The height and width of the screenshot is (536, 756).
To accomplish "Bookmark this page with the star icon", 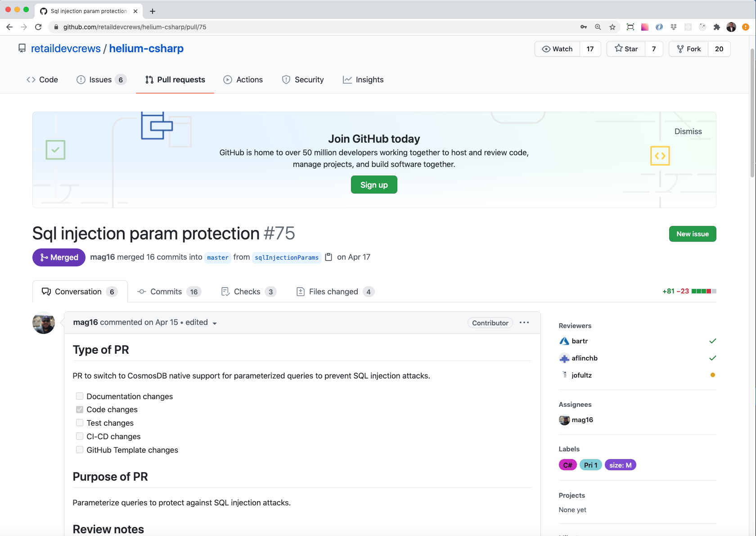I will point(612,27).
